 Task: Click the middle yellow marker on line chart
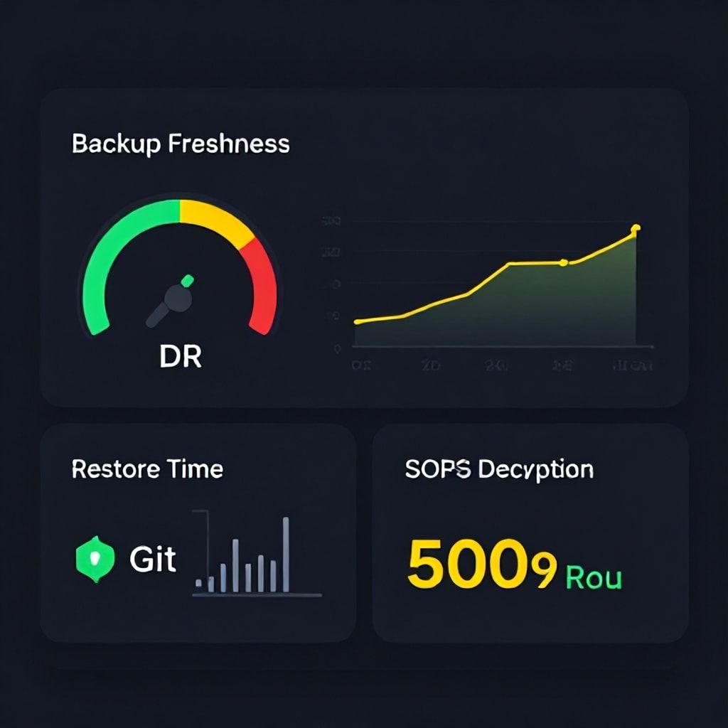click(x=563, y=263)
